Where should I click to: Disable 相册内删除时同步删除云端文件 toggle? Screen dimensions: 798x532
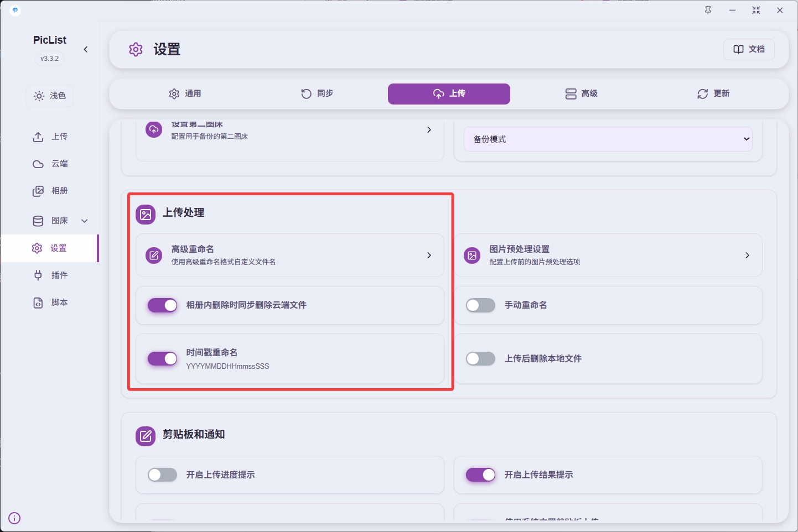click(162, 305)
